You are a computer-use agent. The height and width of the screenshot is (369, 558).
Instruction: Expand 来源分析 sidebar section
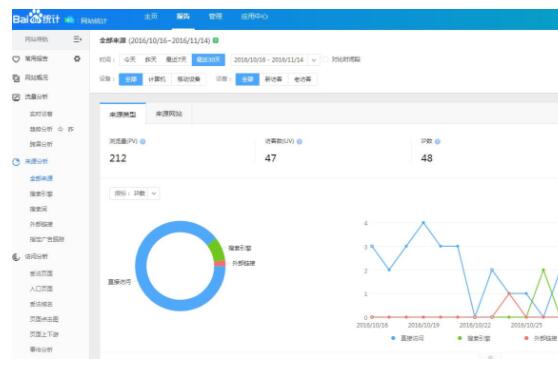[x=36, y=162]
